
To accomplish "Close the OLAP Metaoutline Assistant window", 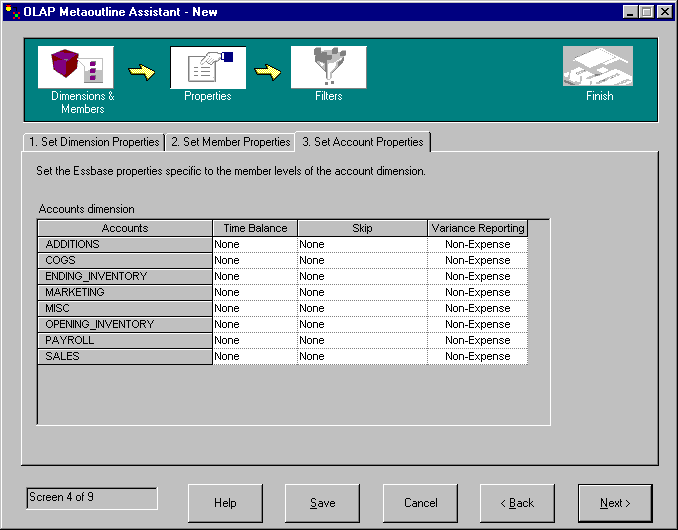I will [664, 12].
